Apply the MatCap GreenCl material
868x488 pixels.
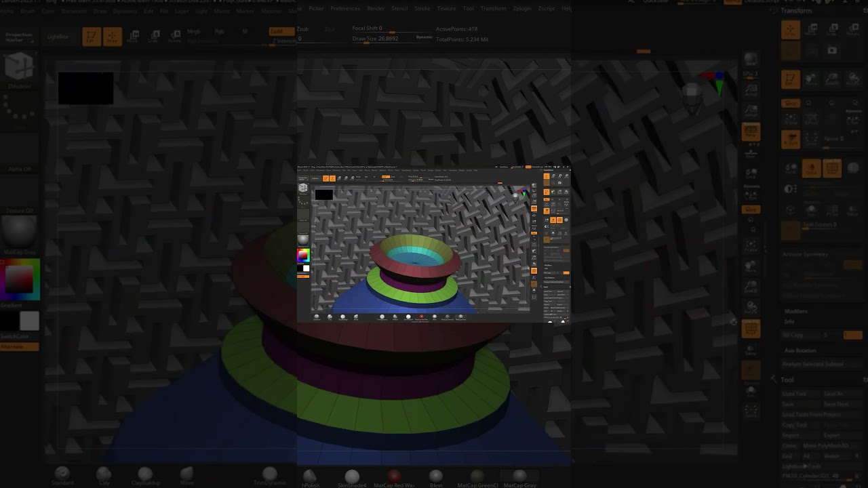477,479
